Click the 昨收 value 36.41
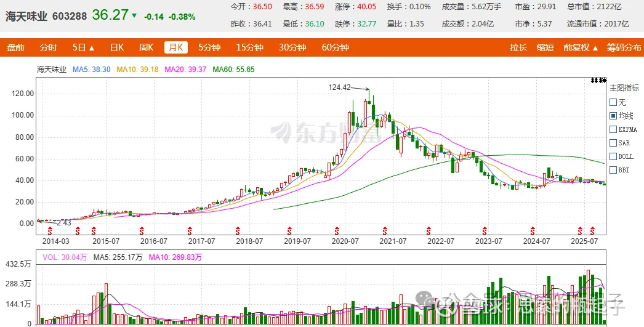644x327 pixels. [x=262, y=24]
